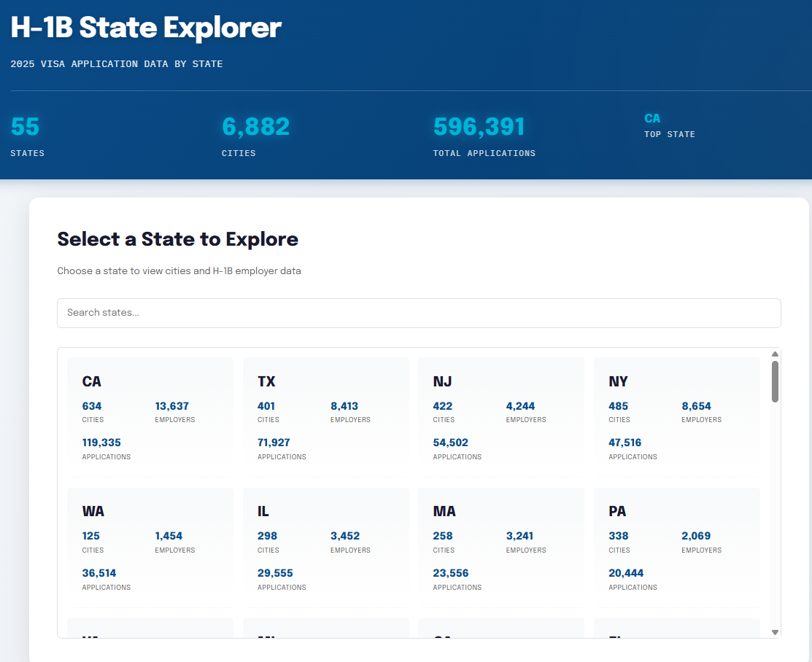Click California's 119,335 applications number
The width and height of the screenshot is (812, 662).
tap(101, 443)
